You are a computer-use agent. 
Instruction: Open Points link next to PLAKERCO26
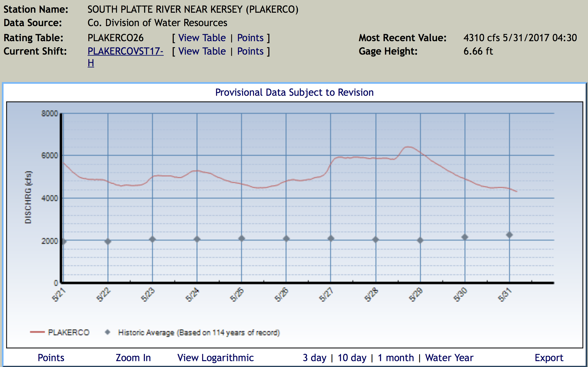tap(250, 38)
